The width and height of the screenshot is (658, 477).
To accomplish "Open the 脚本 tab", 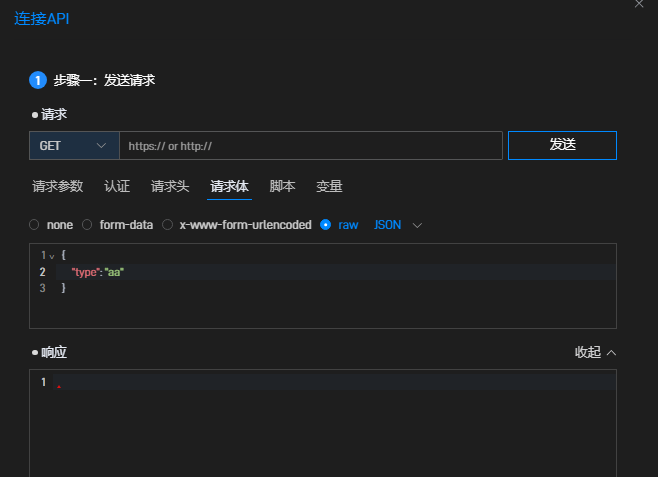I will [x=283, y=186].
